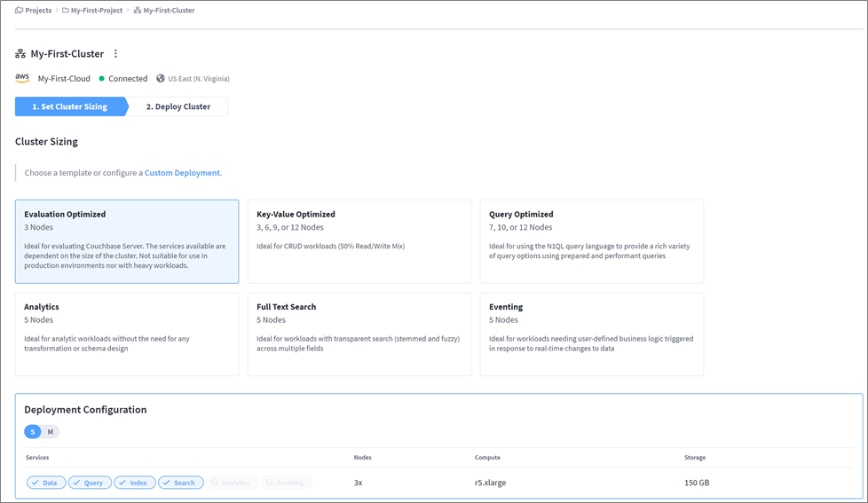
Task: Click the 150 GB storage value
Action: 697,483
